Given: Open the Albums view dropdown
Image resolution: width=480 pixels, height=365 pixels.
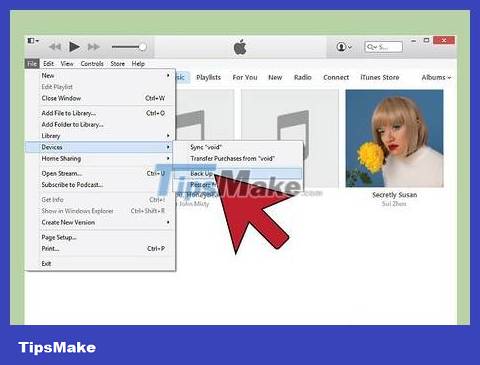Looking at the screenshot, I should pyautogui.click(x=436, y=77).
